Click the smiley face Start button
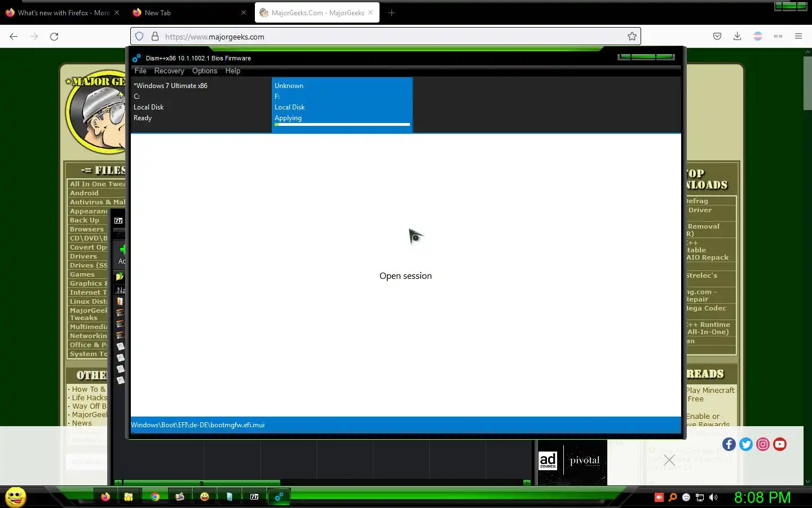 (x=16, y=497)
